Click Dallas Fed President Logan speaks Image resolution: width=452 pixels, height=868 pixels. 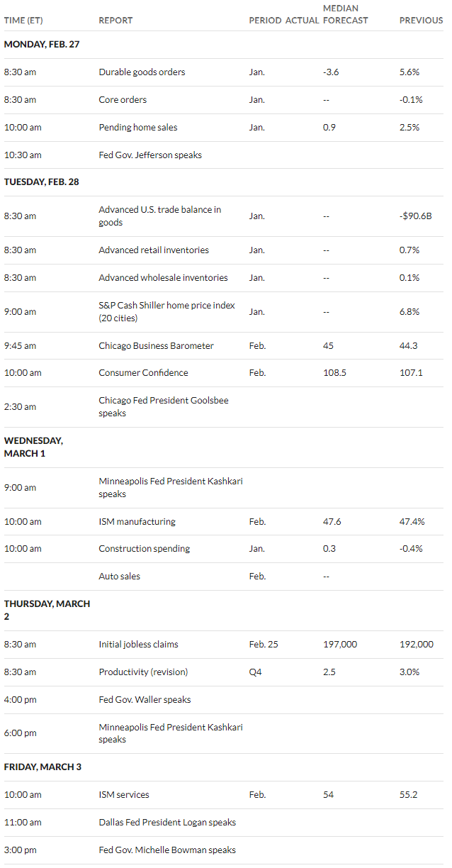[x=167, y=823]
